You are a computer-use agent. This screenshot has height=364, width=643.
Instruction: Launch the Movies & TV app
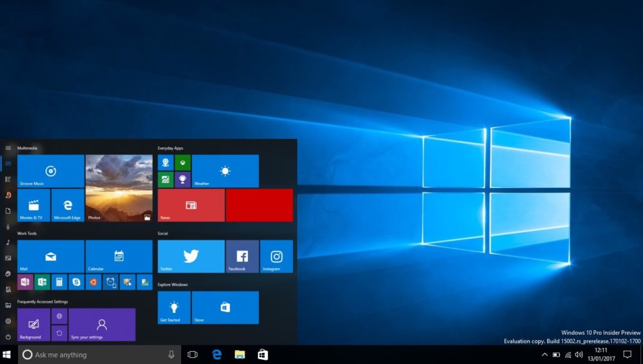coord(33,205)
